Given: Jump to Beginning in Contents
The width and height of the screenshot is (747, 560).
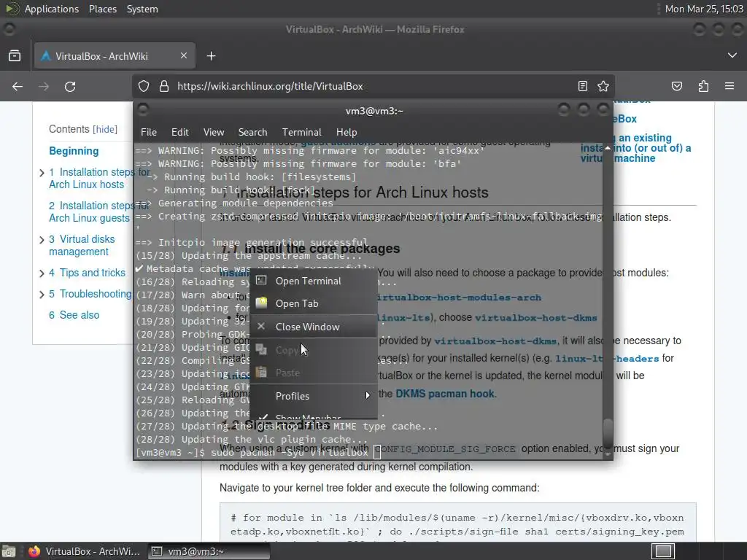Looking at the screenshot, I should pyautogui.click(x=74, y=151).
